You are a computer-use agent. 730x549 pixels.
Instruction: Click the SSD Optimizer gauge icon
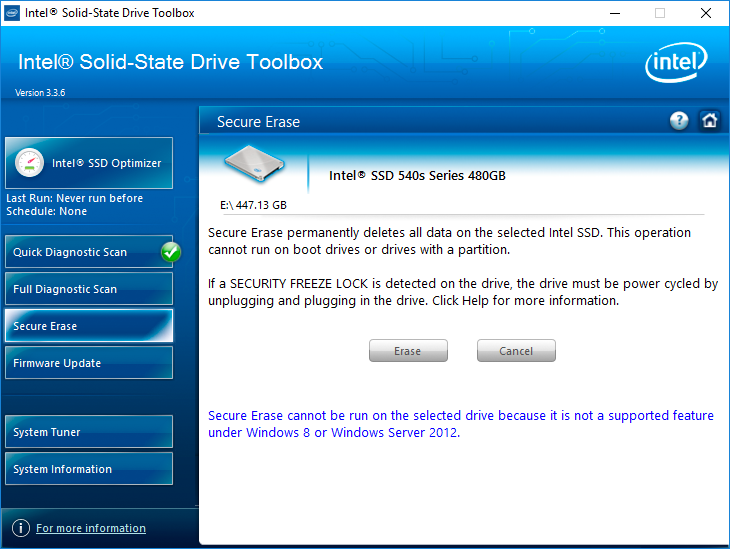click(x=29, y=163)
